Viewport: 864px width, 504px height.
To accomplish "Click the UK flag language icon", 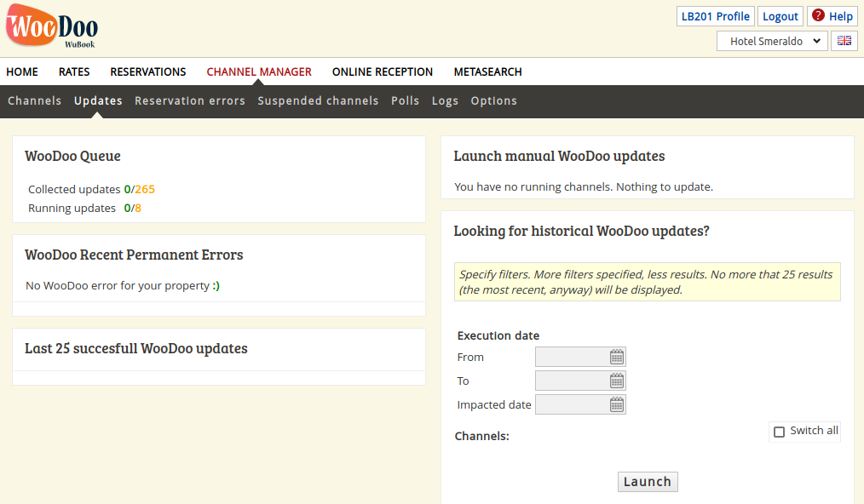I will pos(844,41).
